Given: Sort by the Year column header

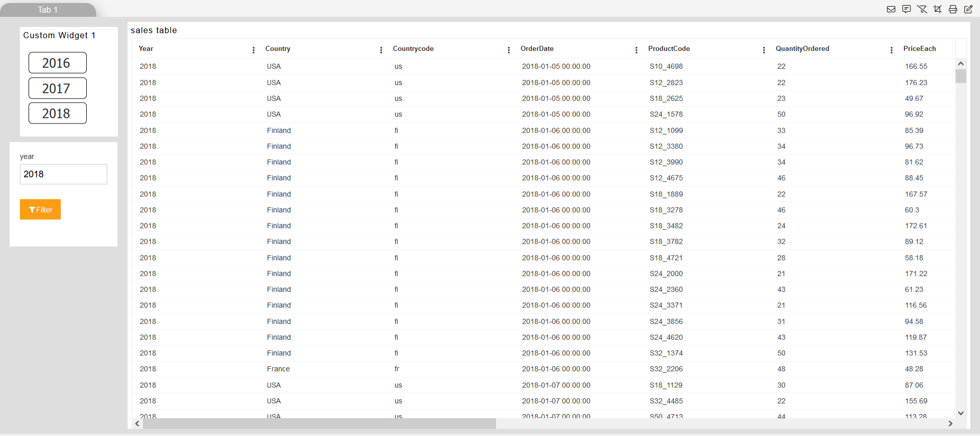Looking at the screenshot, I should coord(146,48).
